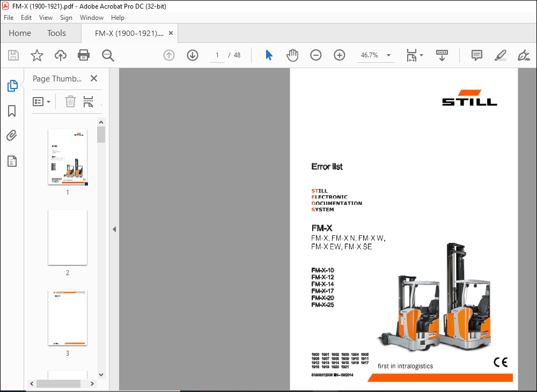Close the FM-X document tab
537x392 pixels.
pyautogui.click(x=171, y=33)
